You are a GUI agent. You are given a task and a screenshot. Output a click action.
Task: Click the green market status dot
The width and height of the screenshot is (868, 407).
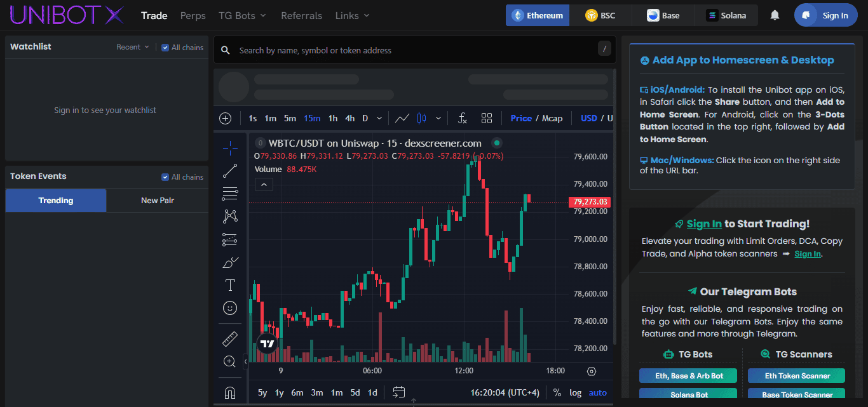(x=497, y=143)
